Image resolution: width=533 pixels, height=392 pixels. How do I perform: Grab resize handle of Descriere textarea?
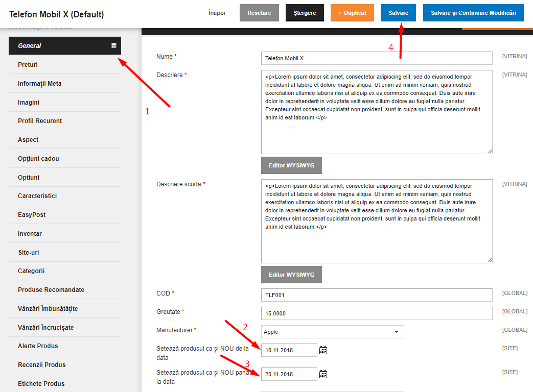pos(490,151)
